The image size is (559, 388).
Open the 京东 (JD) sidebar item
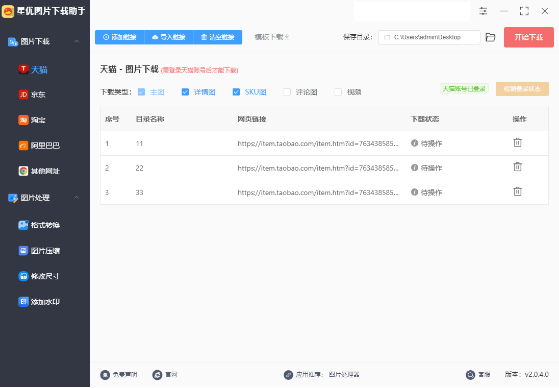click(x=32, y=95)
